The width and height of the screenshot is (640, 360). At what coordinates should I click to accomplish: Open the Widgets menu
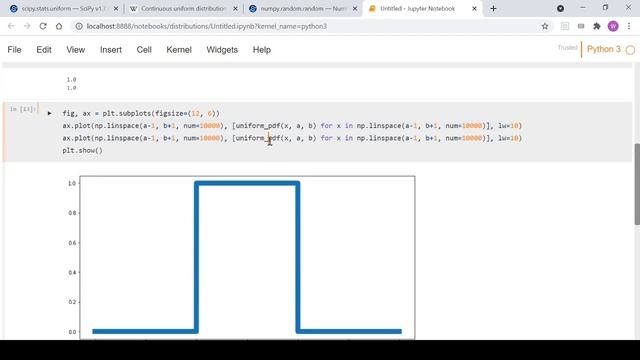pos(222,50)
